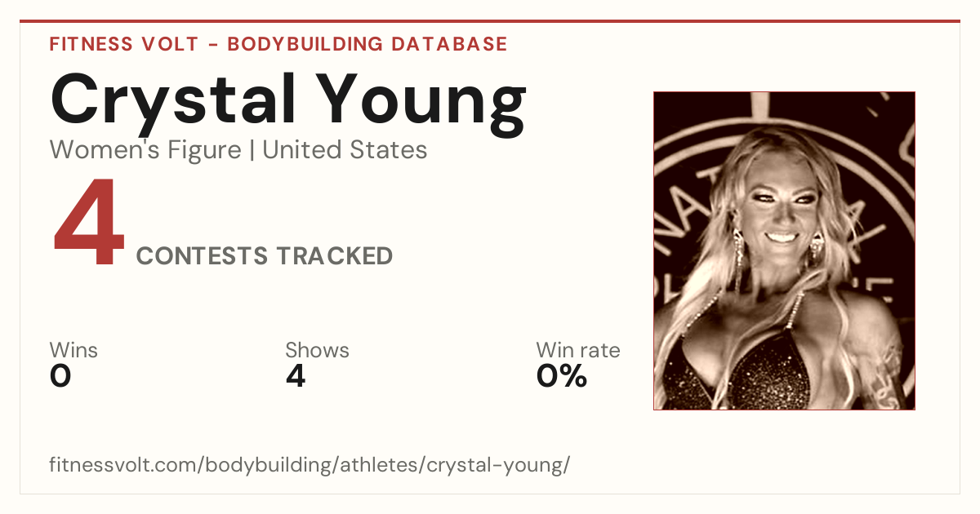Click the 4 value under Shows
This screenshot has width=980, height=514.
[296, 376]
